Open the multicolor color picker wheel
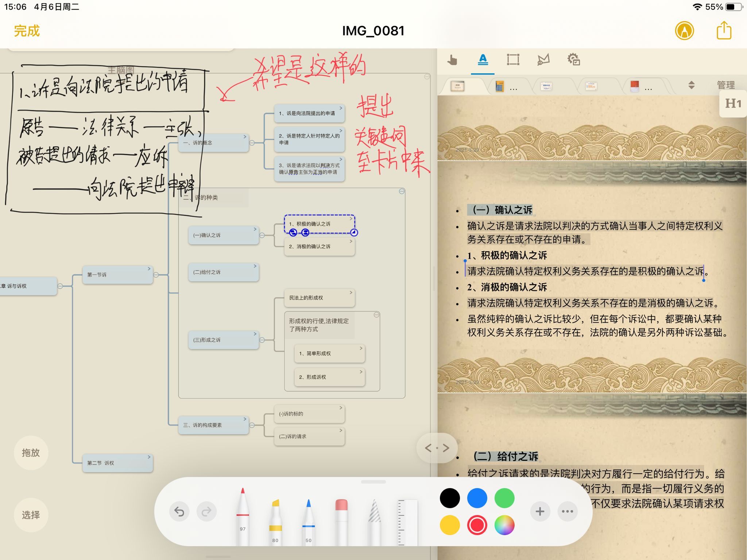The width and height of the screenshot is (747, 560). point(504,525)
